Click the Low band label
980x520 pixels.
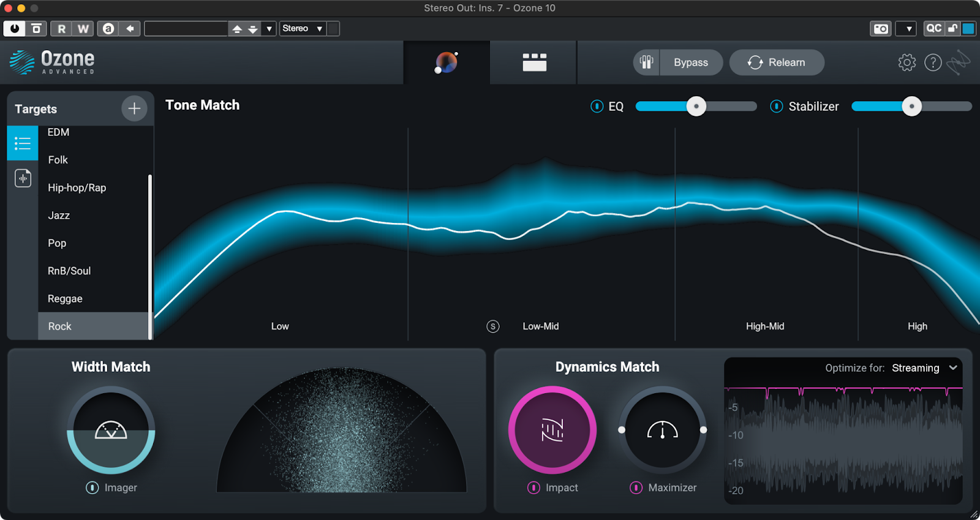pyautogui.click(x=280, y=326)
